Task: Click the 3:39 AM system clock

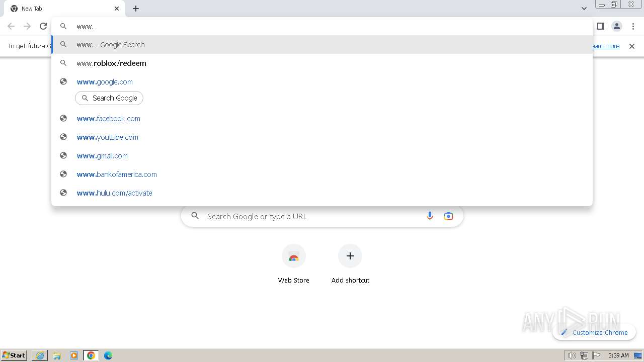Action: pos(618,355)
